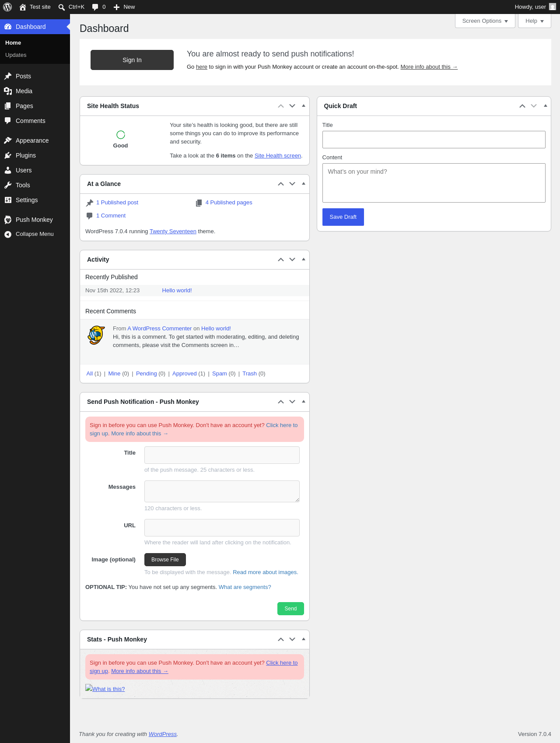This screenshot has height=743, width=560.
Task: Filter comments by Trash
Action: pos(250,374)
